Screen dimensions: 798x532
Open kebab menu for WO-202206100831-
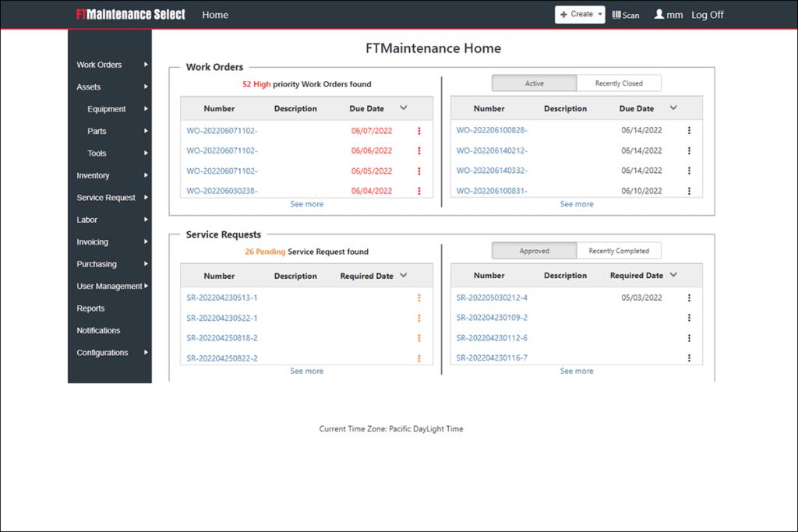[689, 191]
